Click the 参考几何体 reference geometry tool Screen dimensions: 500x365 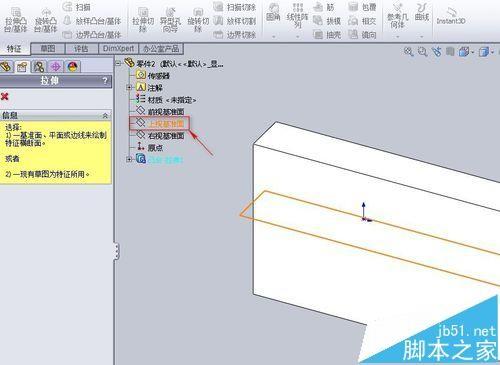[397, 16]
